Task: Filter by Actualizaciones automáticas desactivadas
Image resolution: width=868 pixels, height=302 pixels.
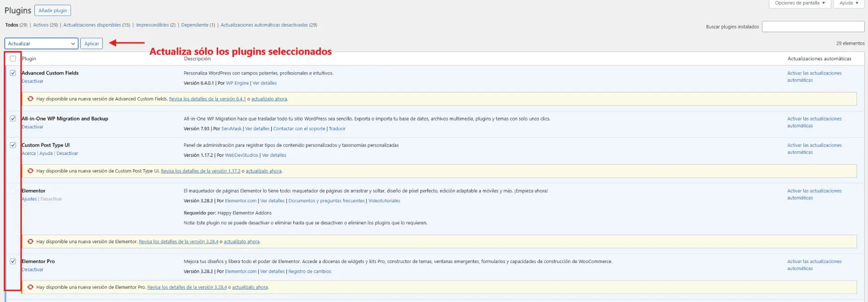Action: coord(264,25)
